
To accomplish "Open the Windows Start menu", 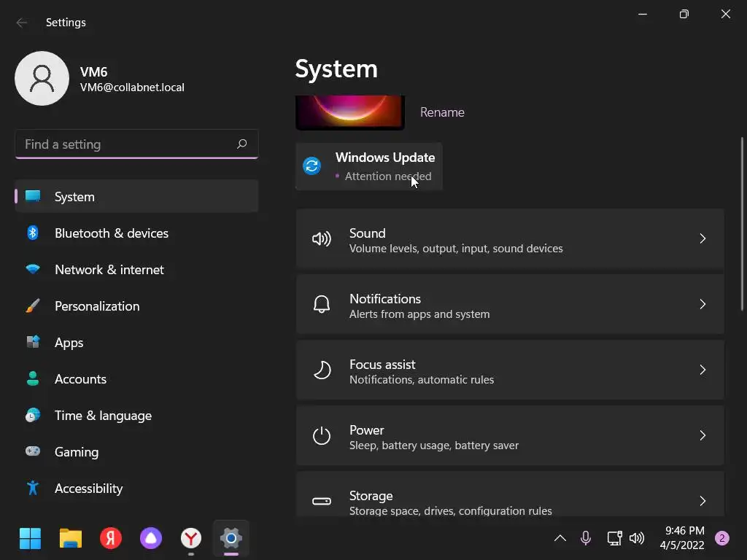I will [x=30, y=539].
